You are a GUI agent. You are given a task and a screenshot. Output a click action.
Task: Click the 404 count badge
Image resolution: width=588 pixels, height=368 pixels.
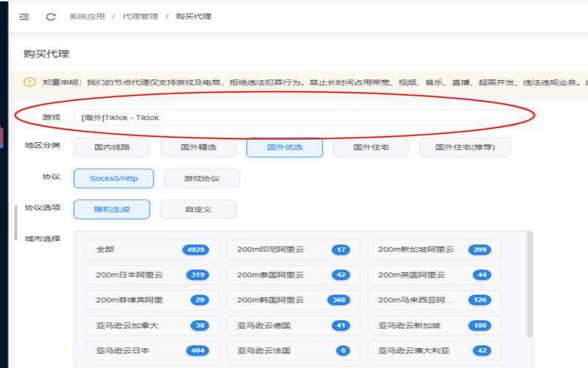click(x=198, y=351)
